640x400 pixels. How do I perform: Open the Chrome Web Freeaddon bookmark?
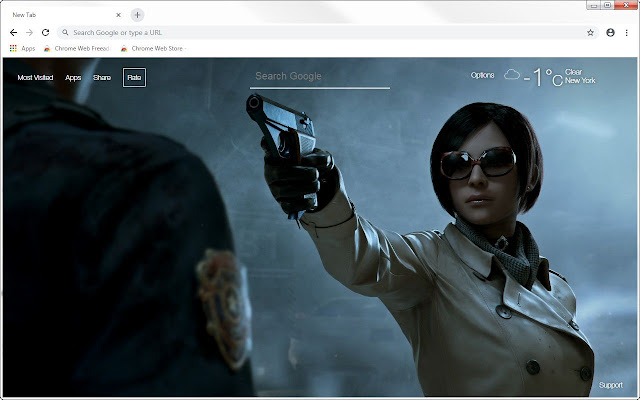tap(77, 48)
